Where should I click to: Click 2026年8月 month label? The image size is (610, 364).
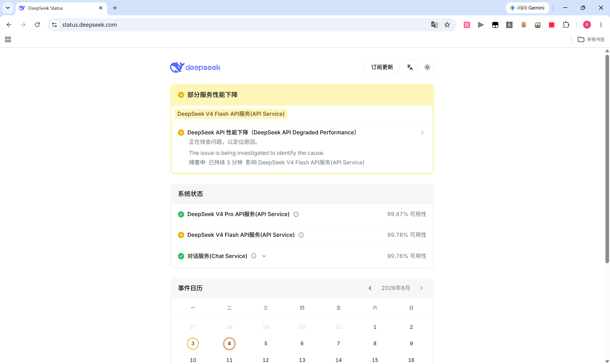click(395, 288)
